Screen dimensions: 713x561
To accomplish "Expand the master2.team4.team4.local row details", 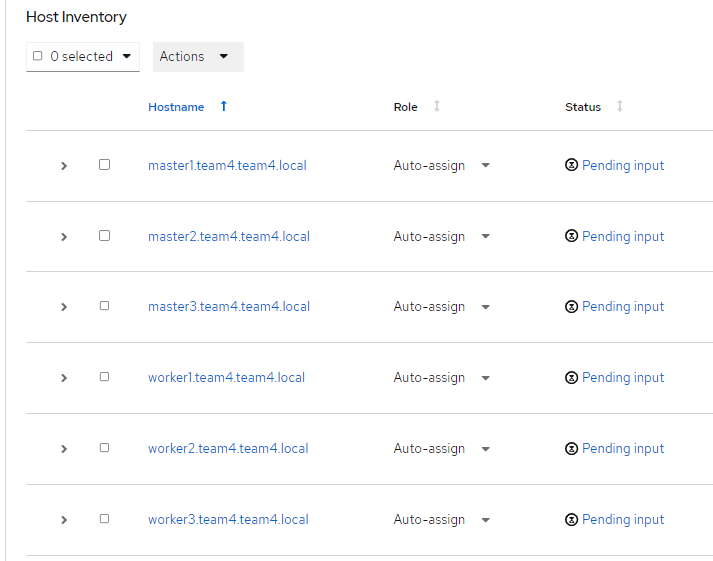I will pyautogui.click(x=64, y=237).
